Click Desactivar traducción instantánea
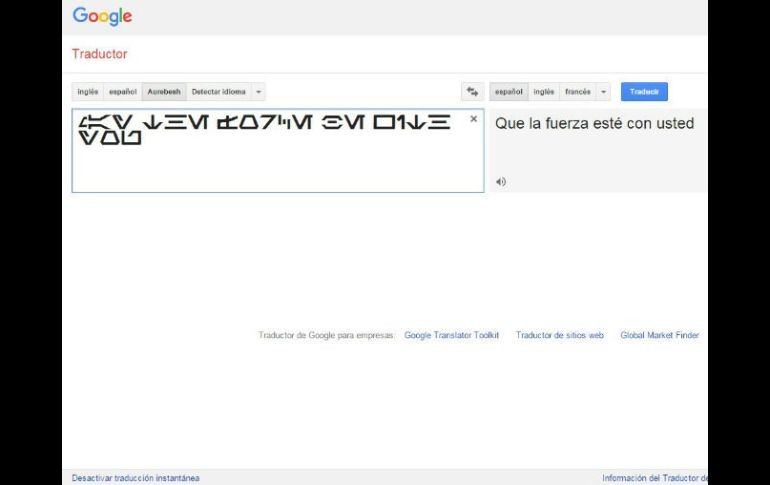 click(x=135, y=478)
